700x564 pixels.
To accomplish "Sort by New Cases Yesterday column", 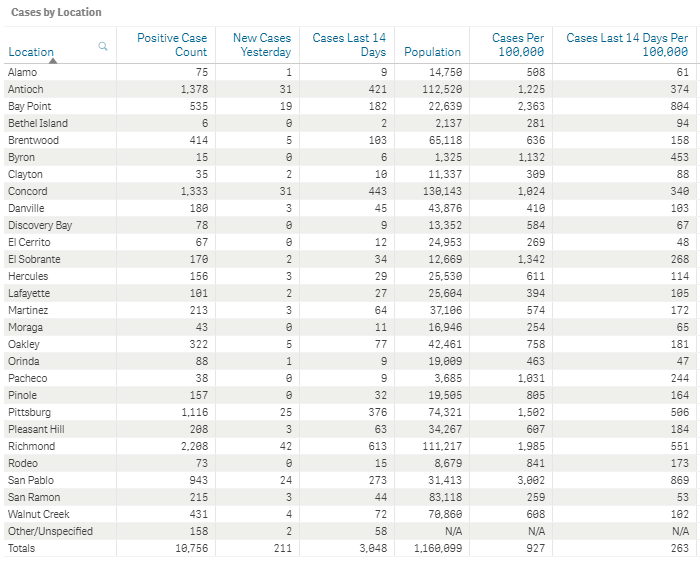I will (x=262, y=45).
